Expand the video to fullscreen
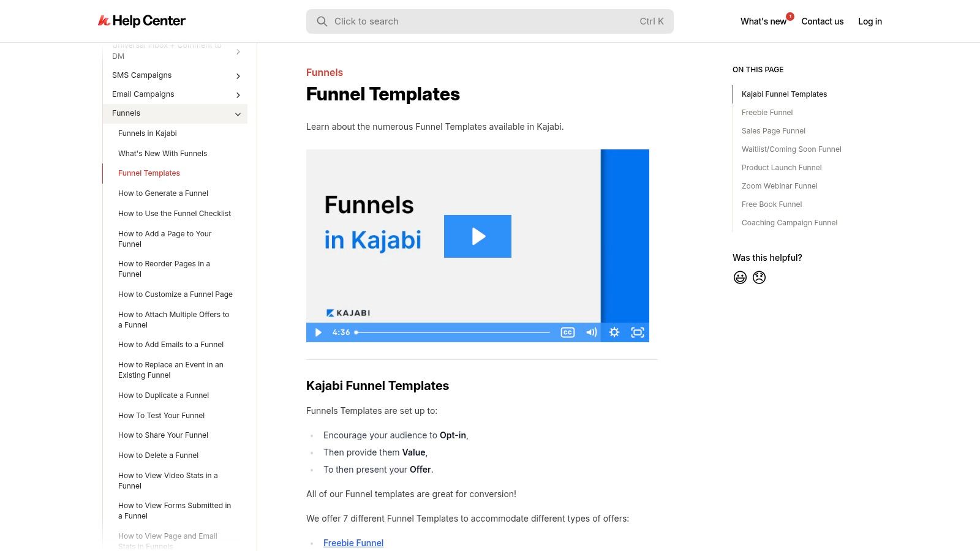Viewport: 980px width, 551px height. (637, 332)
